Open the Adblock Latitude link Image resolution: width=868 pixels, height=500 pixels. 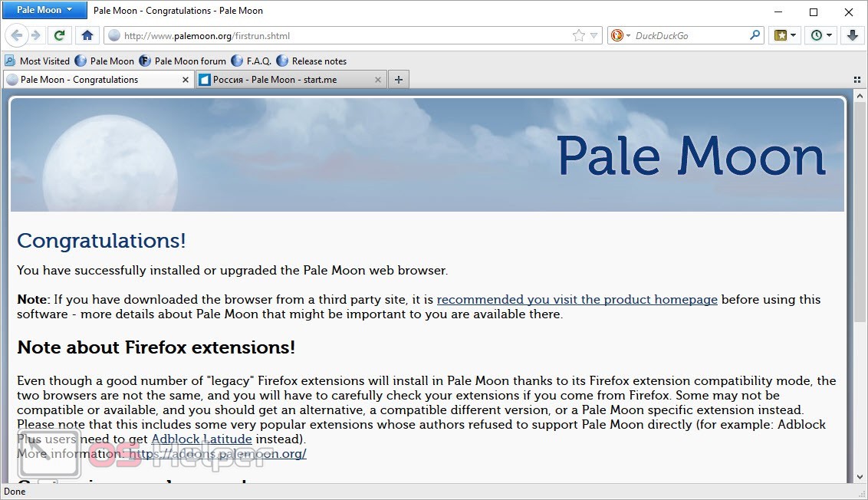202,439
